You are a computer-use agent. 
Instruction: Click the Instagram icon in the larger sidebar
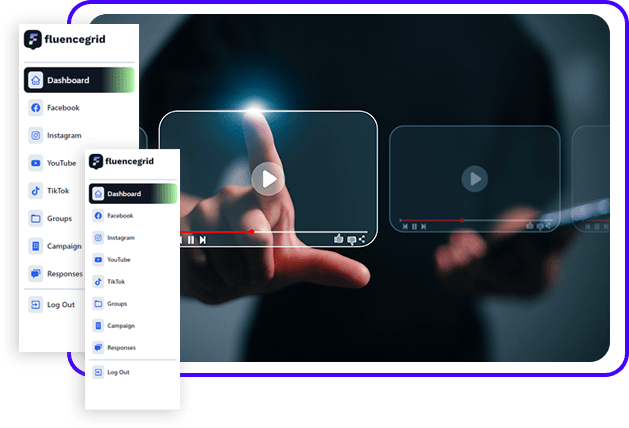pyautogui.click(x=35, y=136)
